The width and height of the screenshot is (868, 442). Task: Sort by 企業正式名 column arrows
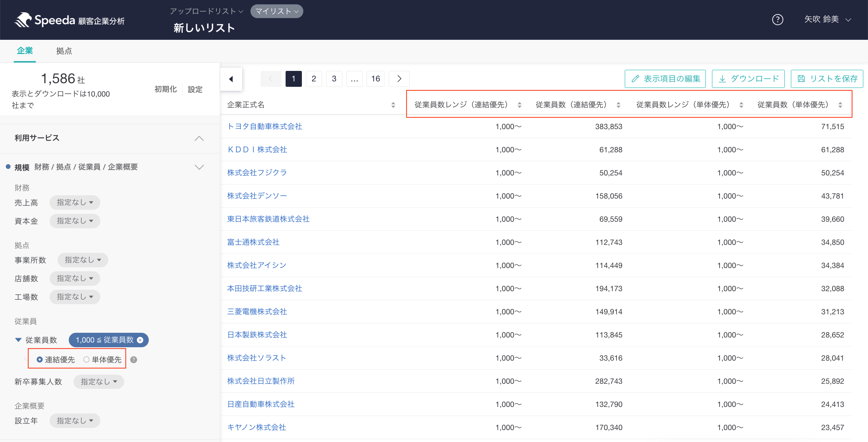pyautogui.click(x=393, y=105)
